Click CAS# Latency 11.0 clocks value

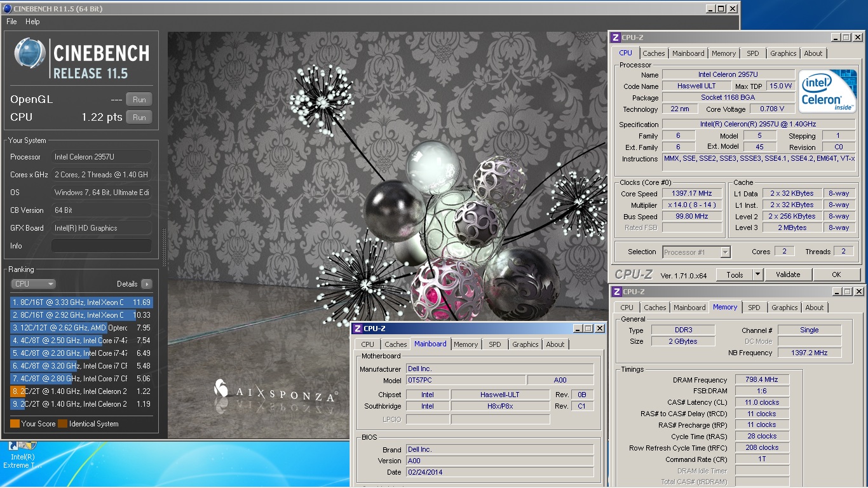point(762,402)
